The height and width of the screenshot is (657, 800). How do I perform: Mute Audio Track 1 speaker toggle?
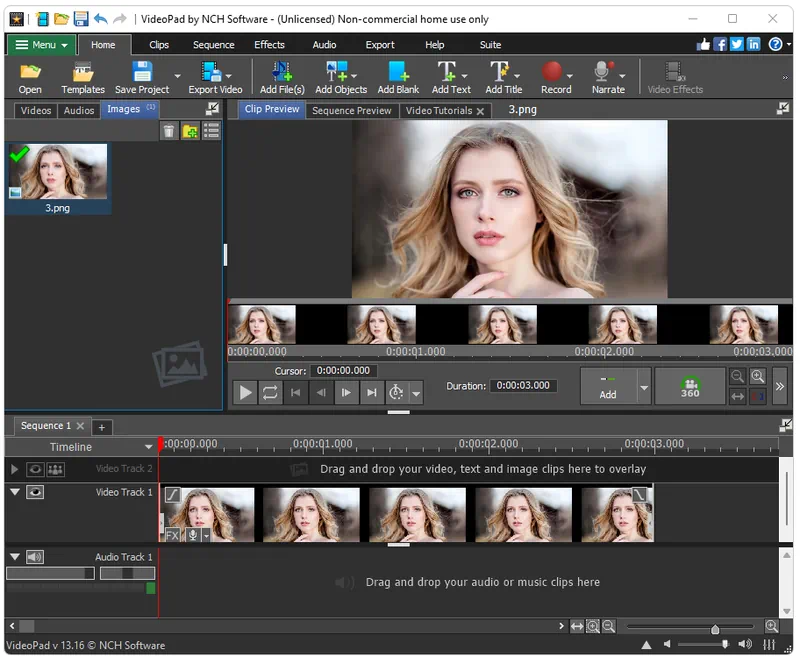click(x=35, y=557)
